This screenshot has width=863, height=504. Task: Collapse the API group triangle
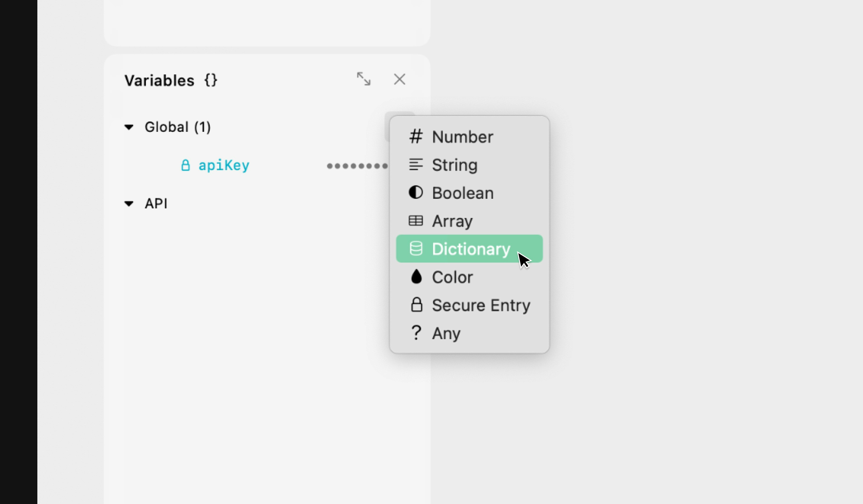click(129, 204)
